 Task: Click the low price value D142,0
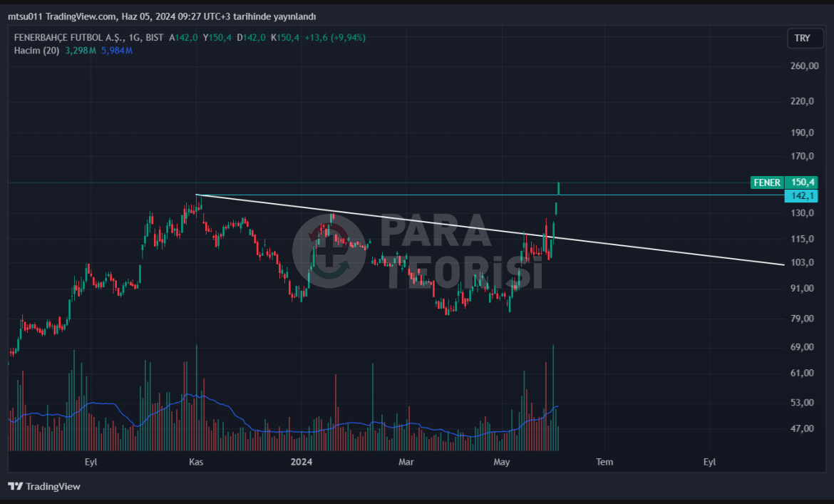pos(251,38)
